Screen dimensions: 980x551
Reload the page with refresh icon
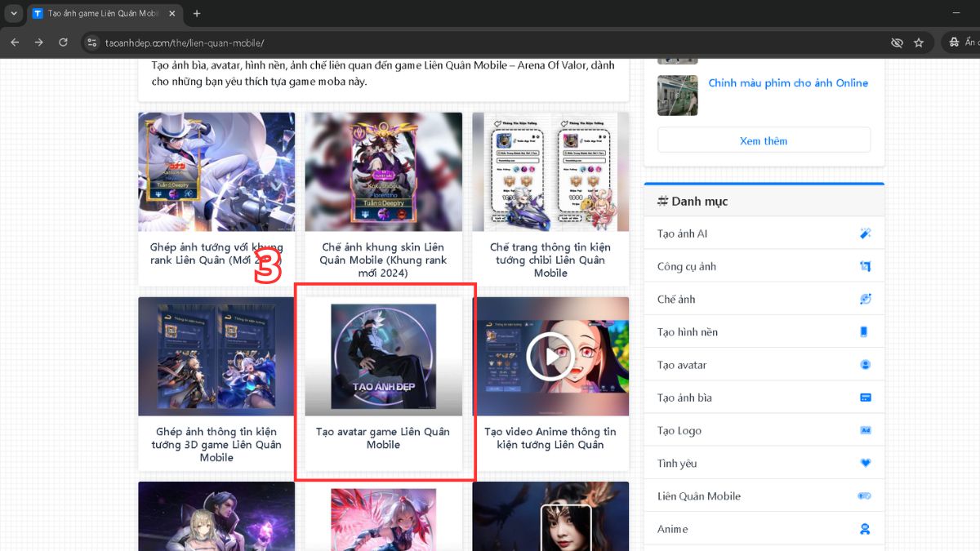(63, 42)
